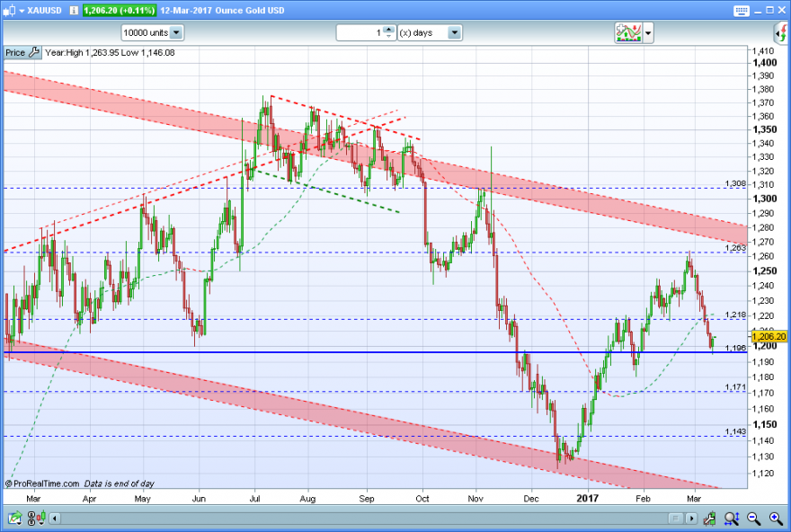Click the 12-Mar-2017 Ounce Gold USD title
791x532 pixels.
pos(223,11)
